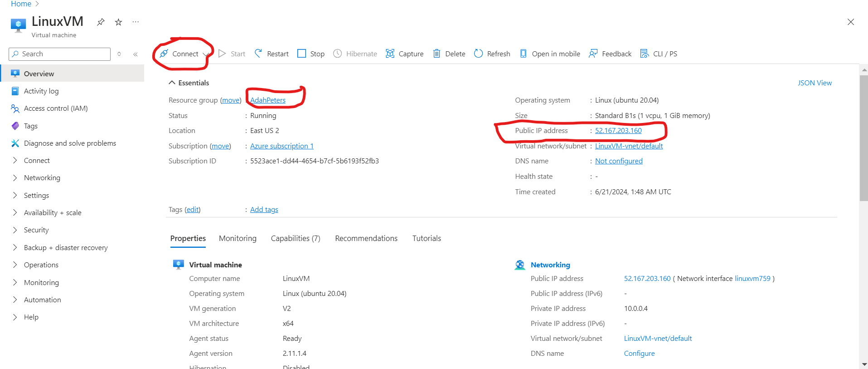Select the Properties tab

coord(188,238)
